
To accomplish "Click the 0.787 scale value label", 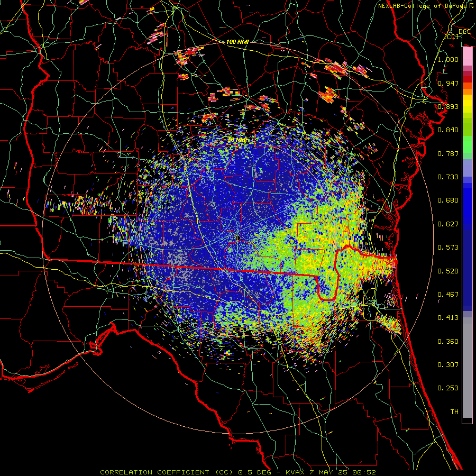I will point(448,153).
